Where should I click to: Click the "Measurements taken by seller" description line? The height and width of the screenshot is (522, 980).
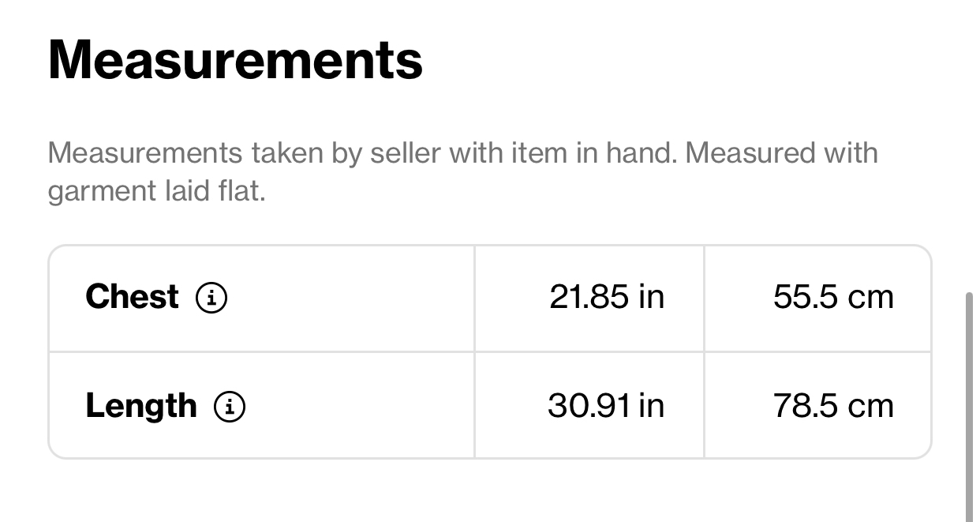pyautogui.click(x=463, y=152)
